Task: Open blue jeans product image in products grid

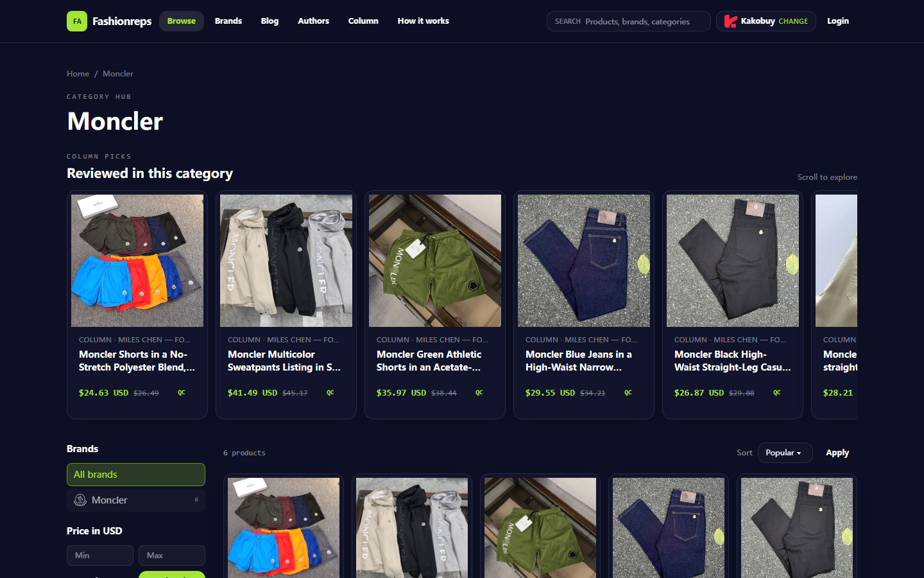Action: (669, 528)
